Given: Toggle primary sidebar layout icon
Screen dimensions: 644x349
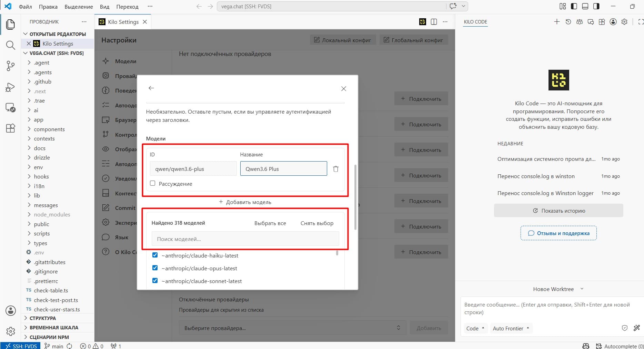Looking at the screenshot, I should 574,6.
